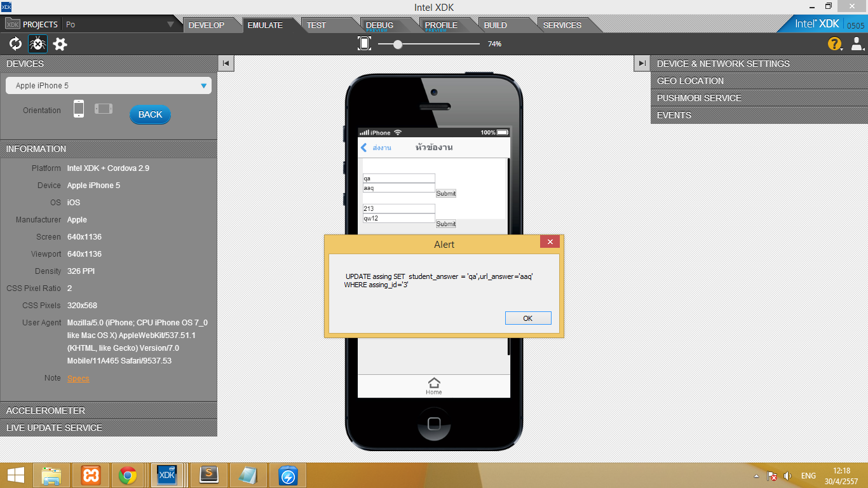Expand the Accelerometer section
This screenshot has height=488, width=868.
tap(108, 410)
